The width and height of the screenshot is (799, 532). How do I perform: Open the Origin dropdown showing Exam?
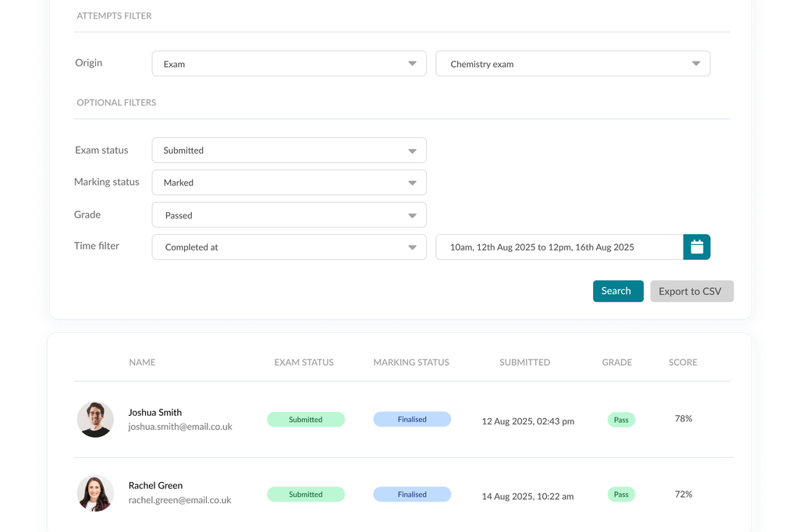[289, 63]
